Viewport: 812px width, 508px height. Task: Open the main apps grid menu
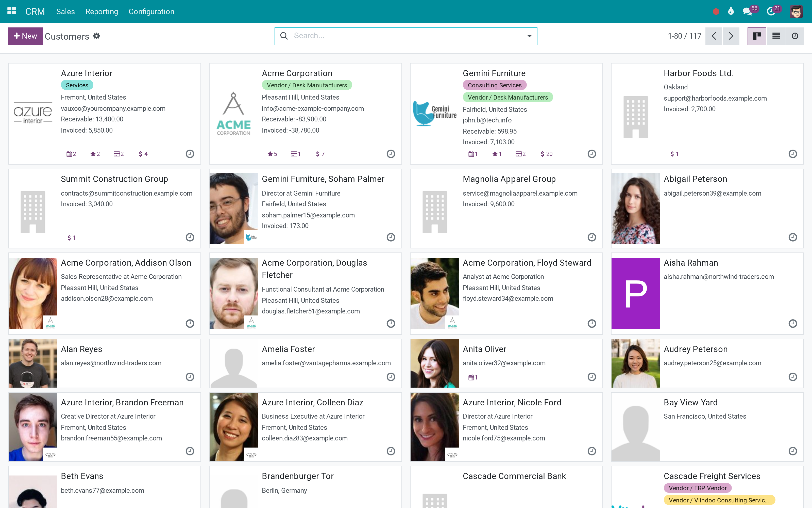[x=12, y=11]
